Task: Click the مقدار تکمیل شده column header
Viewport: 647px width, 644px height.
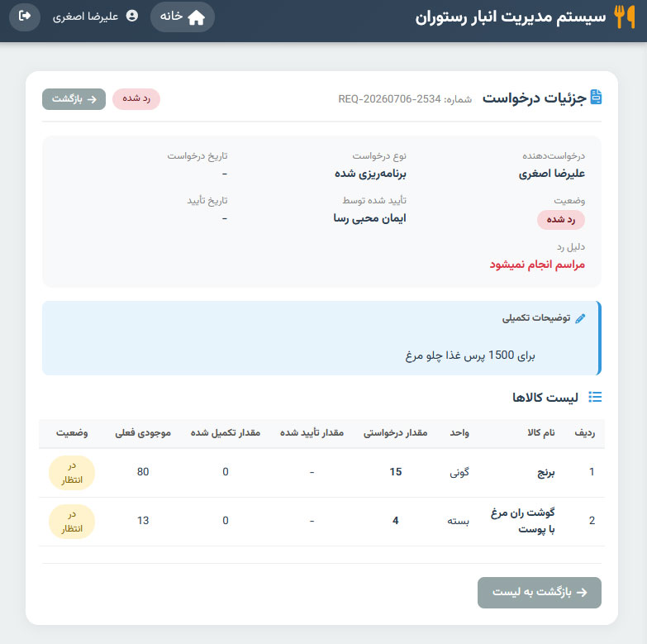Action: (x=226, y=432)
